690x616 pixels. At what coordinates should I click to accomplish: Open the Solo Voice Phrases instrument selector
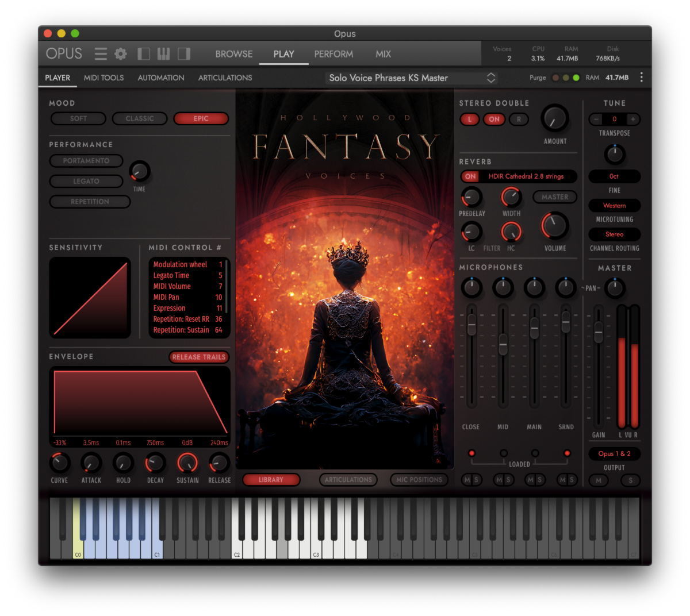(x=411, y=78)
